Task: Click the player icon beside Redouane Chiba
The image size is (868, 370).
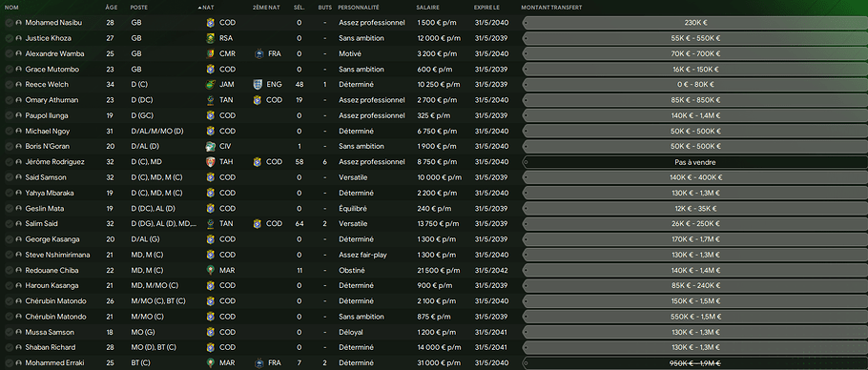Action: (x=18, y=271)
